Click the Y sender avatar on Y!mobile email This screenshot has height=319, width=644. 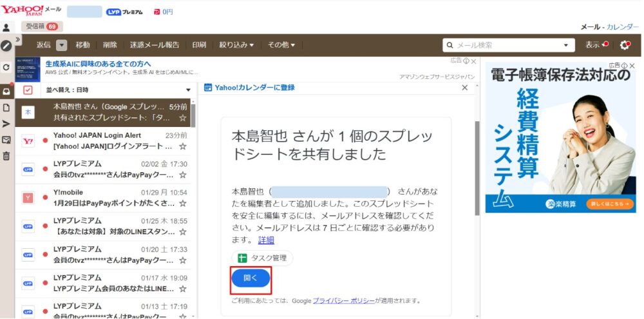[28, 198]
